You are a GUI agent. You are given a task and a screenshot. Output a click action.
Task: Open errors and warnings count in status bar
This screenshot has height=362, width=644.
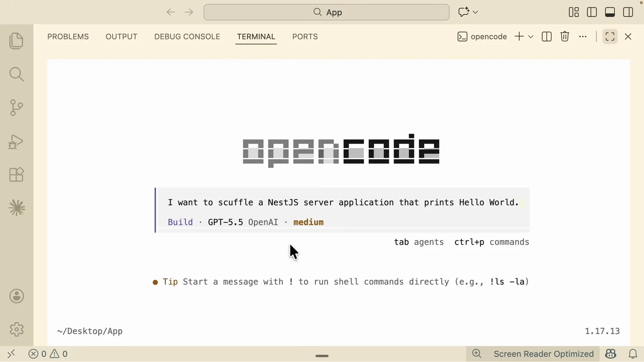point(48,354)
